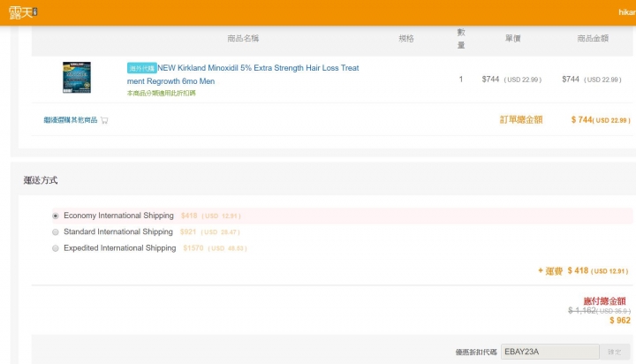Click the 優惠折扣代碼 label
This screenshot has width=636, height=364.
point(476,353)
